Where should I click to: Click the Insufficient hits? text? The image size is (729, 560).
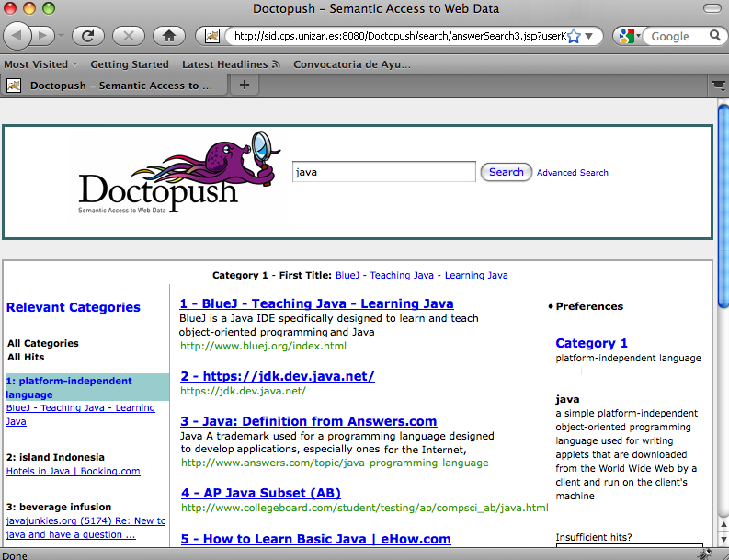[594, 537]
